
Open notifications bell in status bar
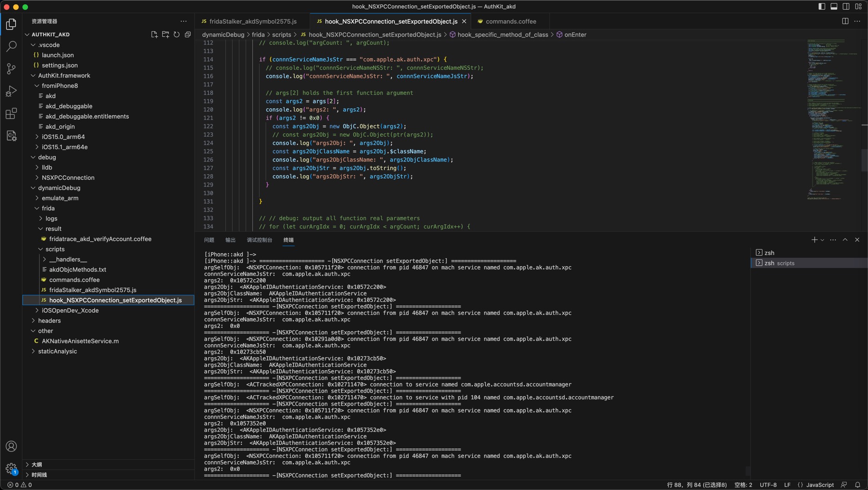click(x=857, y=485)
